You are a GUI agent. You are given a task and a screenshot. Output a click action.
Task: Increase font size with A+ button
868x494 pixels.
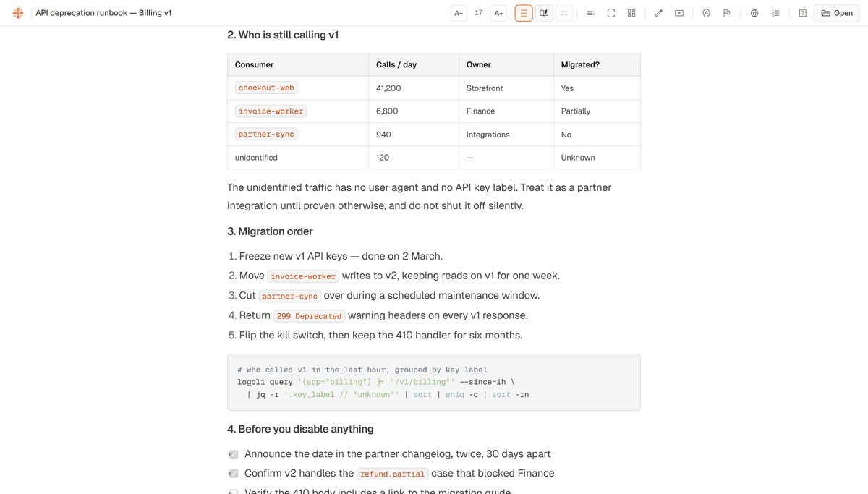click(498, 13)
